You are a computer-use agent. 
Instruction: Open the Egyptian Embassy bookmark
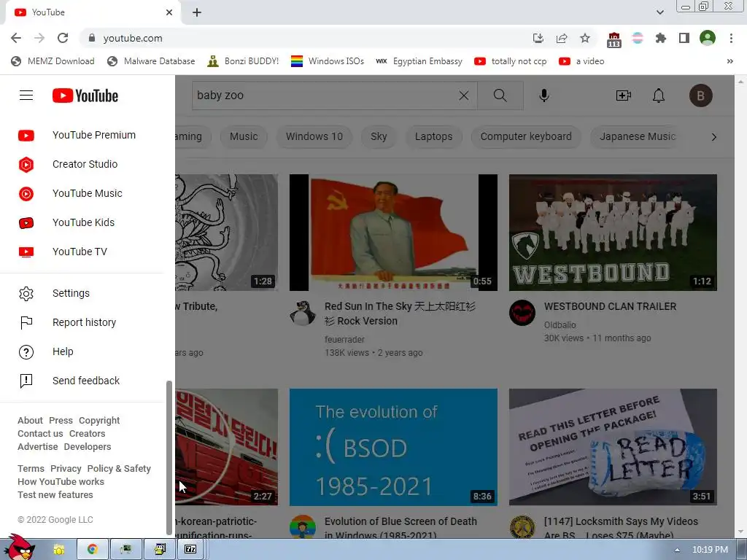coord(419,61)
